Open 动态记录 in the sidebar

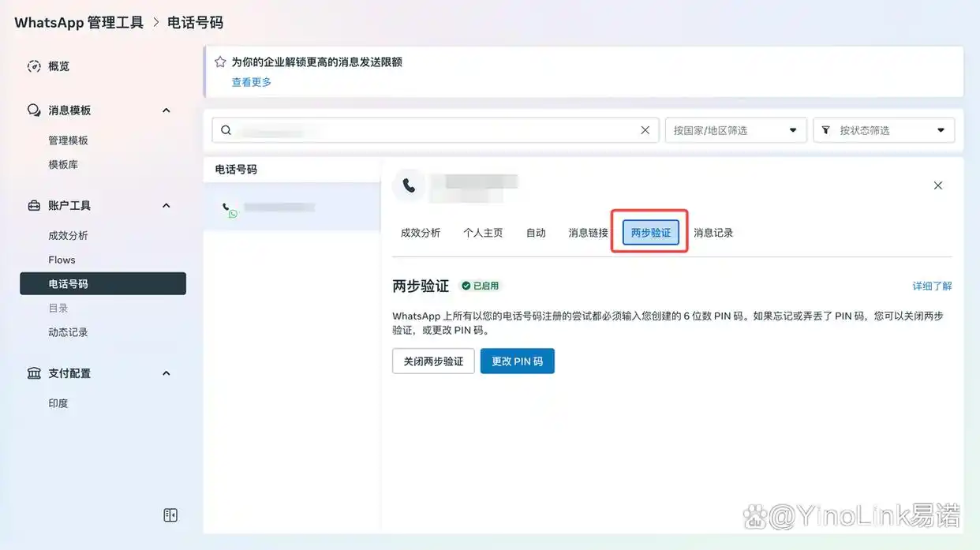[68, 332]
